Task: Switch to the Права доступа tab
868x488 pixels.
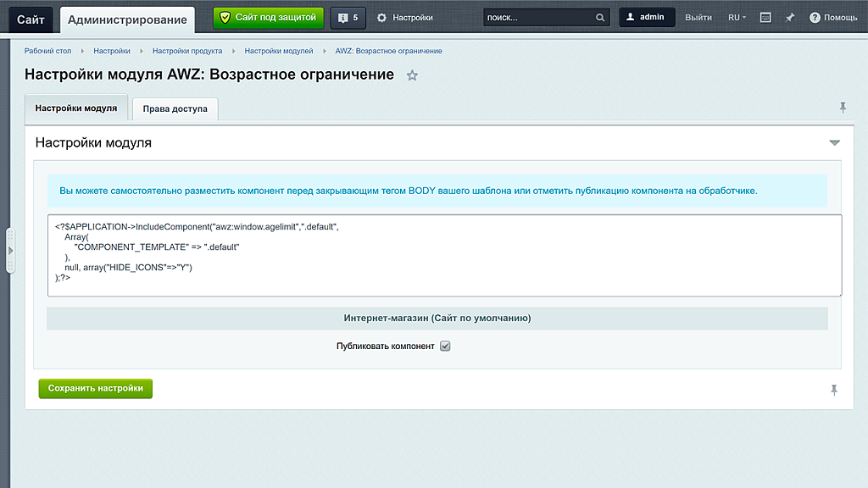Action: click(174, 109)
